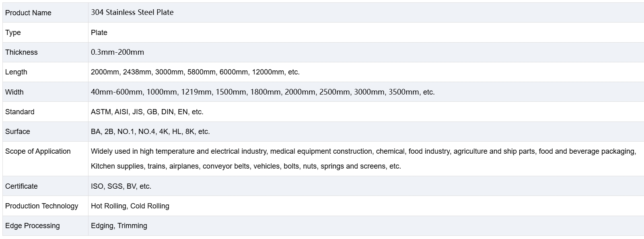
Task: Click the "Product Name" label cell
Action: tap(28, 13)
